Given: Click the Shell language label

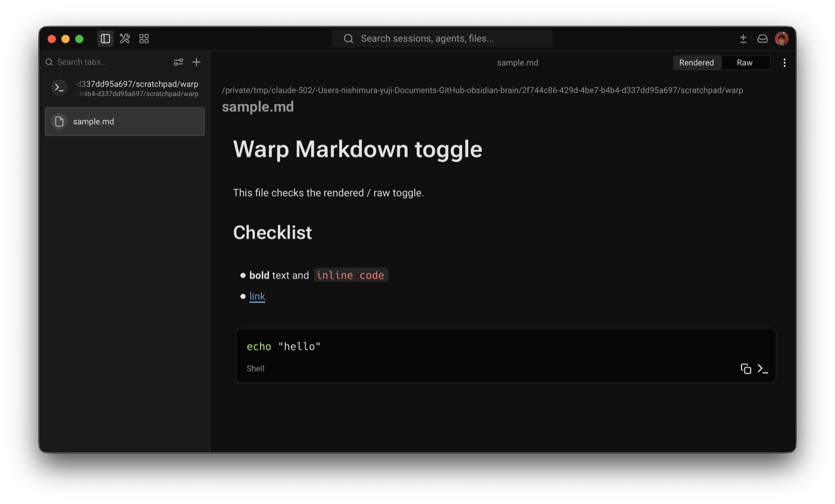Looking at the screenshot, I should coord(255,368).
